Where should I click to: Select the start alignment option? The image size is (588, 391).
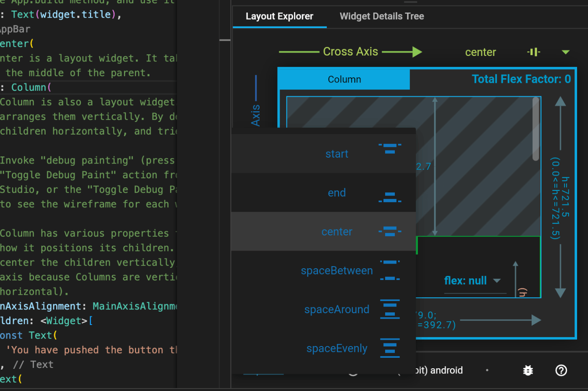[323, 153]
